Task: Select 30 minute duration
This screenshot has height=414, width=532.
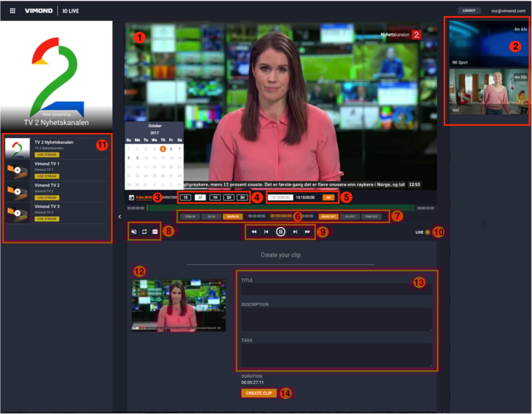Action: pyautogui.click(x=200, y=197)
